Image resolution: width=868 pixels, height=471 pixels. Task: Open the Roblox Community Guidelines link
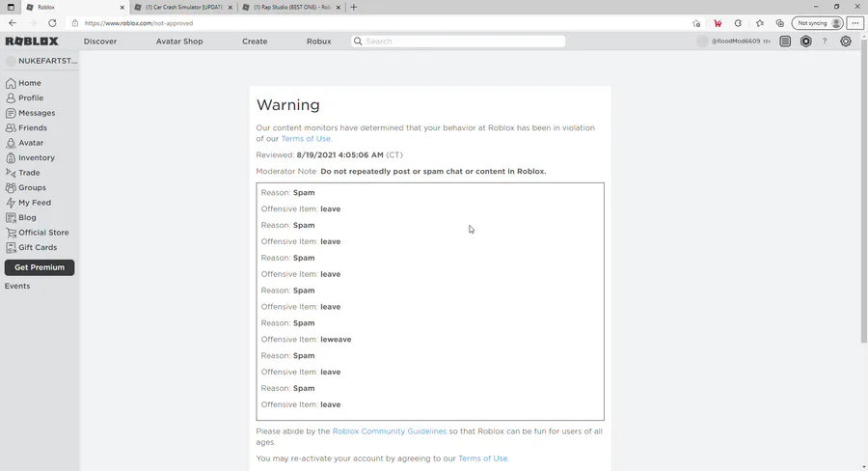click(390, 431)
